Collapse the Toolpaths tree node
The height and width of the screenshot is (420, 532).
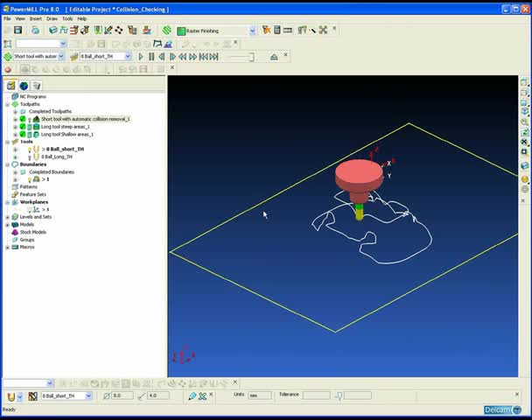pyautogui.click(x=7, y=104)
